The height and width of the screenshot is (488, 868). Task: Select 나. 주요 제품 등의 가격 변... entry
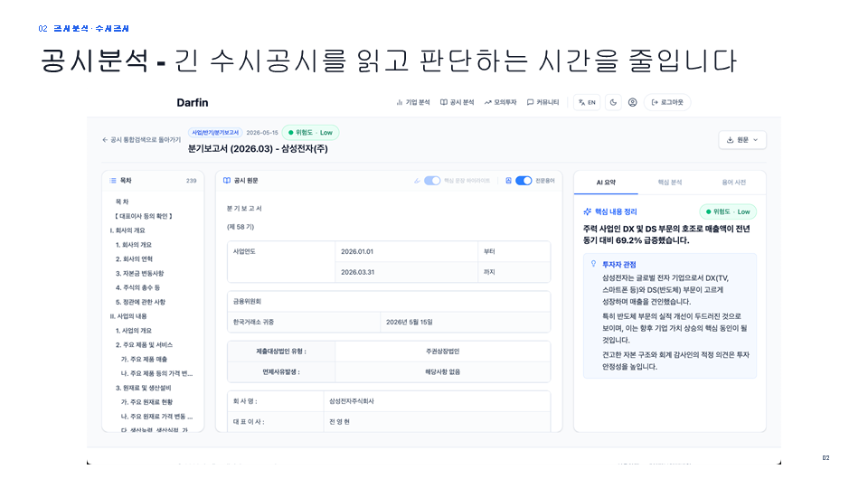click(x=156, y=373)
